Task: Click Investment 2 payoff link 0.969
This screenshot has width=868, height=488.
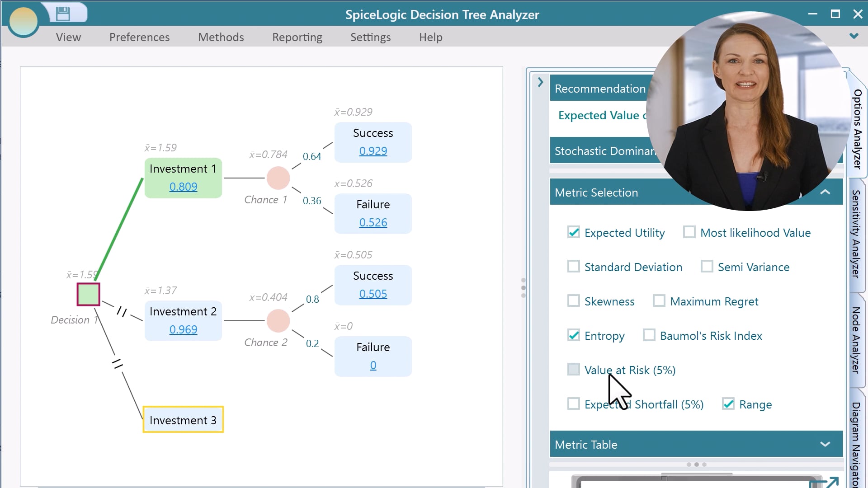Action: [x=183, y=329]
